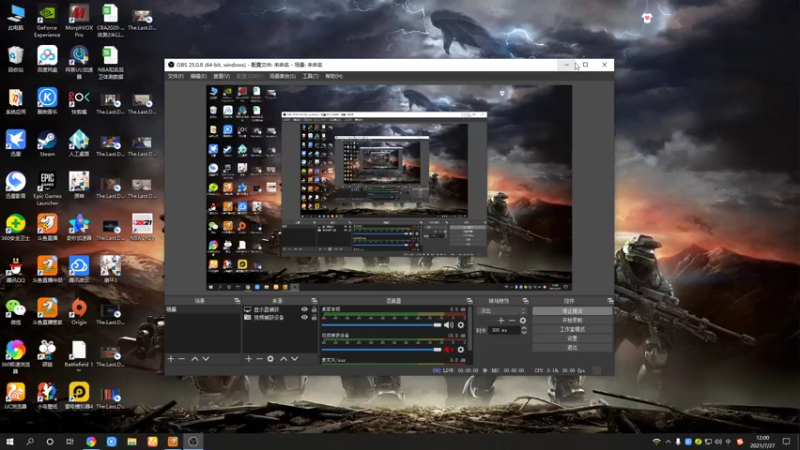The height and width of the screenshot is (450, 800).
Task: Click the Start Recording button in the Controls panel
Action: coord(572,320)
